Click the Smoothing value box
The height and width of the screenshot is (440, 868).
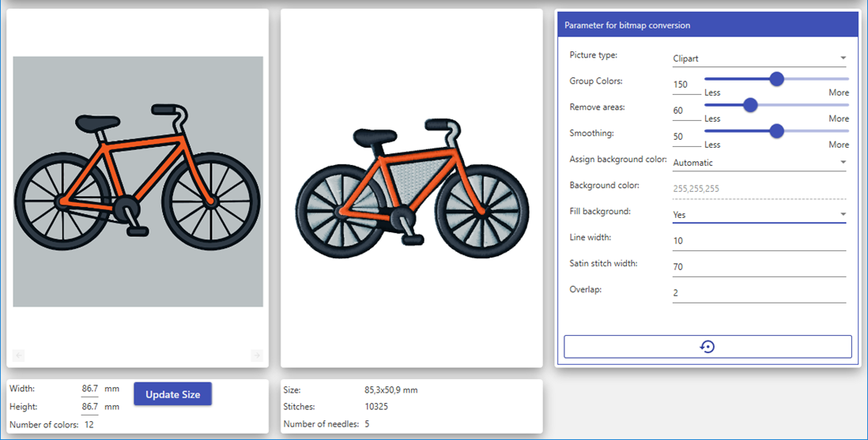coord(685,137)
